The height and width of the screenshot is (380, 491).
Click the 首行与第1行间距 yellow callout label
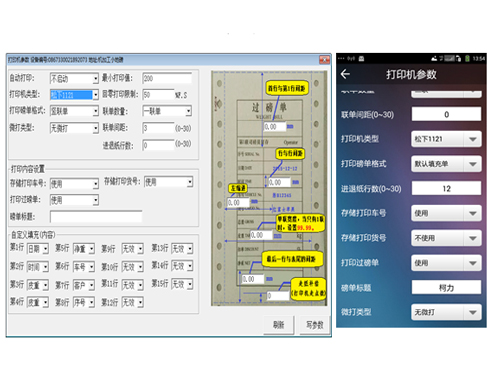[287, 88]
